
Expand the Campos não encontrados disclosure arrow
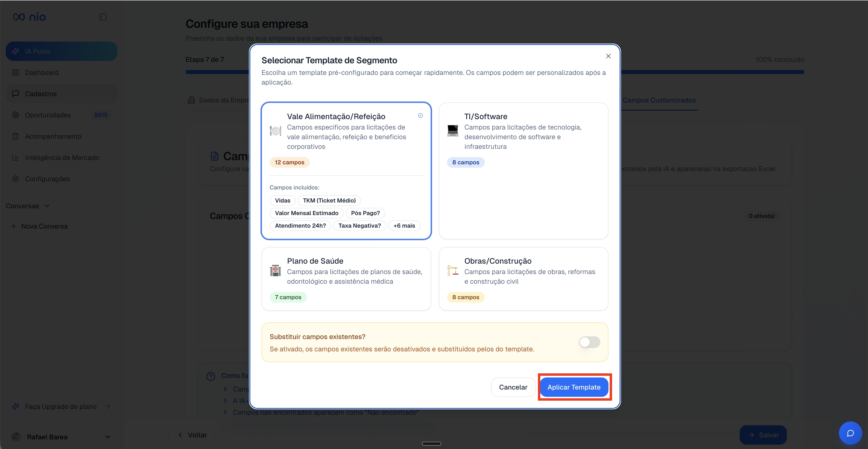[226, 412]
